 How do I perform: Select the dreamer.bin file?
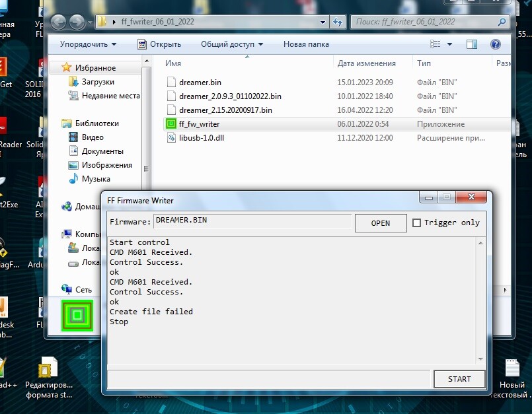(200, 83)
